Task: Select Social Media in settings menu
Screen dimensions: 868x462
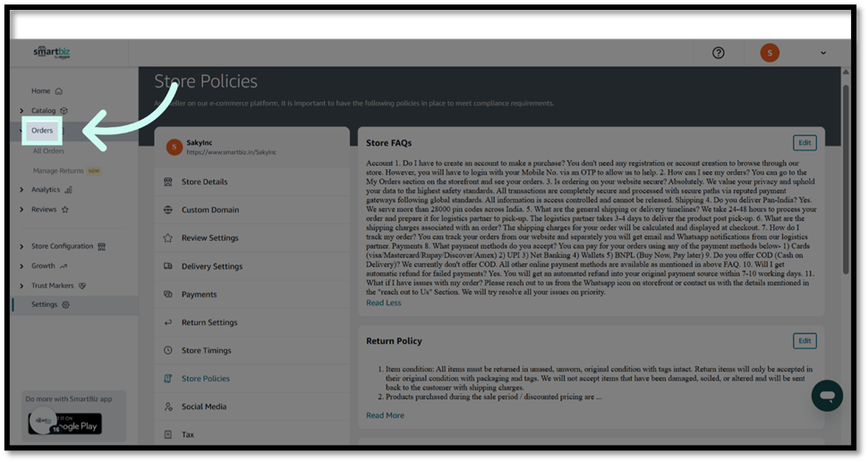Action: (x=203, y=406)
